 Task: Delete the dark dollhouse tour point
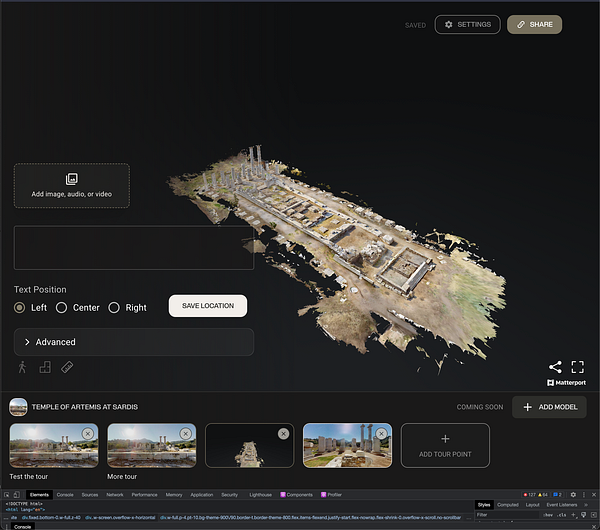[x=283, y=433]
